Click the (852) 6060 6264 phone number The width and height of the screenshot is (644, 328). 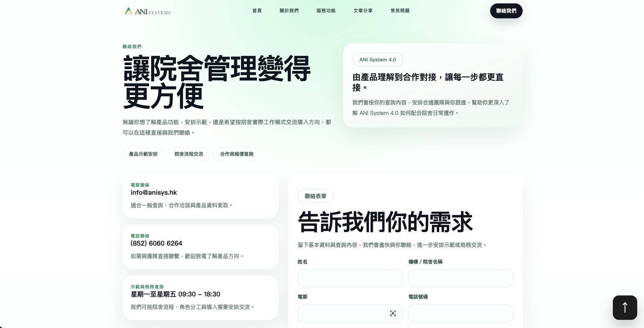click(x=156, y=243)
